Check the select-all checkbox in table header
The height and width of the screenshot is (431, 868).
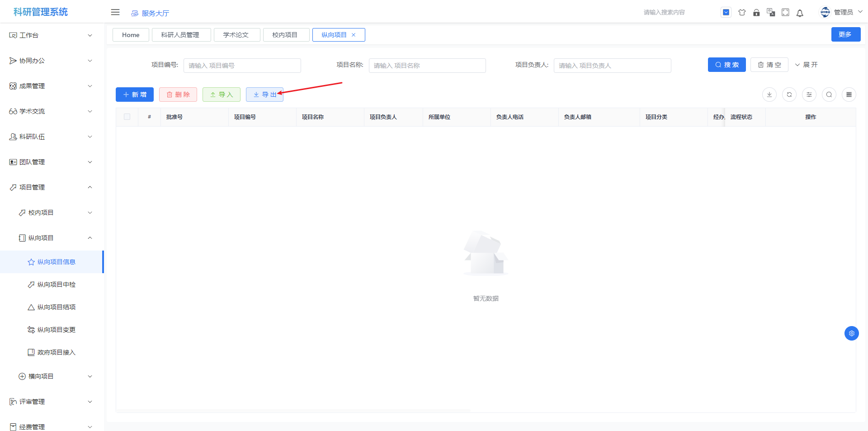click(x=127, y=117)
